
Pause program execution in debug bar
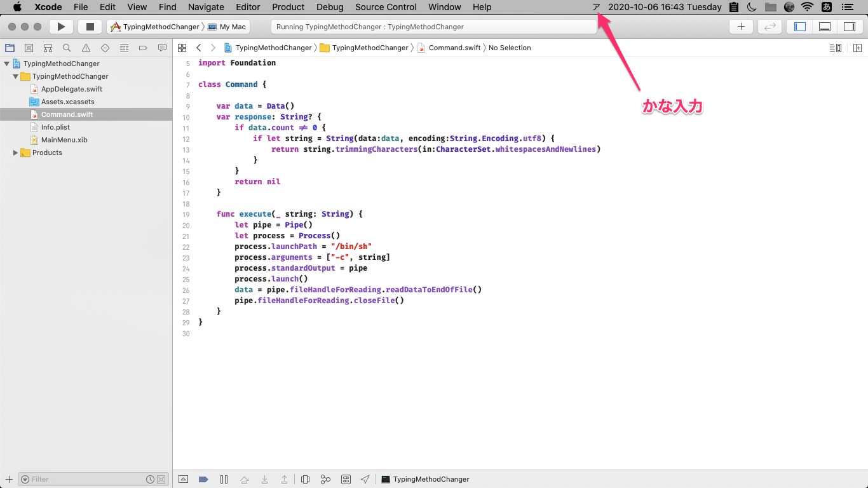point(224,479)
